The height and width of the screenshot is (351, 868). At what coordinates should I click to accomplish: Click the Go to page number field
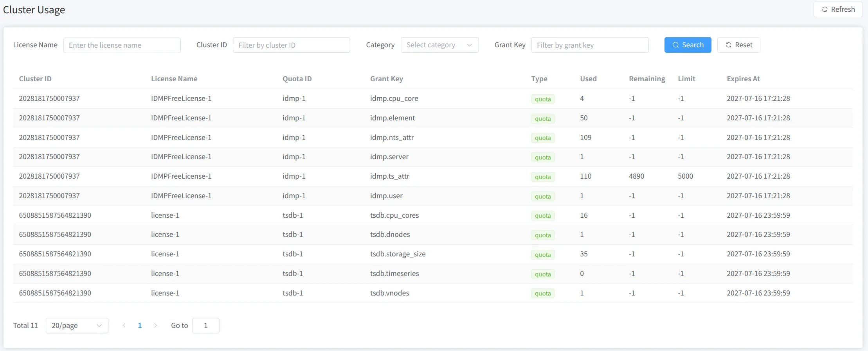(x=205, y=326)
